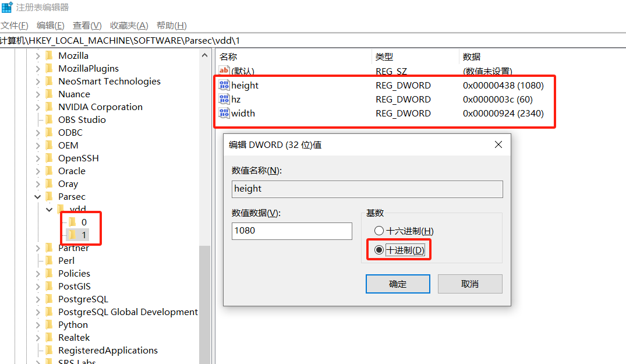Click the Nuance folder icon
The width and height of the screenshot is (626, 364).
pyautogui.click(x=49, y=94)
